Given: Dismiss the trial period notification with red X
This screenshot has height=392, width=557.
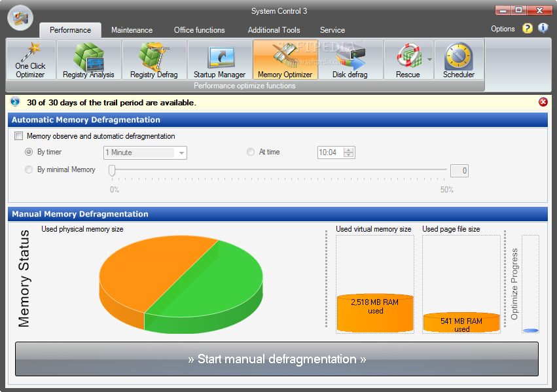Looking at the screenshot, I should 543,102.
